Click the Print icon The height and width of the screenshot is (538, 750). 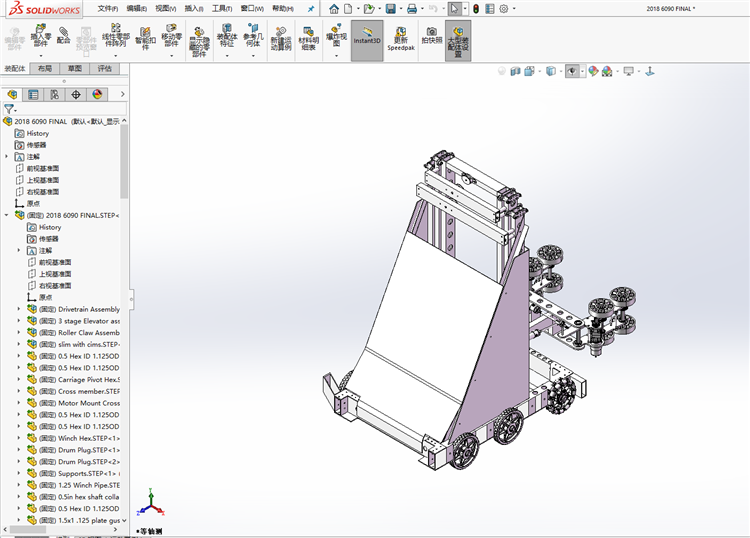[x=412, y=9]
